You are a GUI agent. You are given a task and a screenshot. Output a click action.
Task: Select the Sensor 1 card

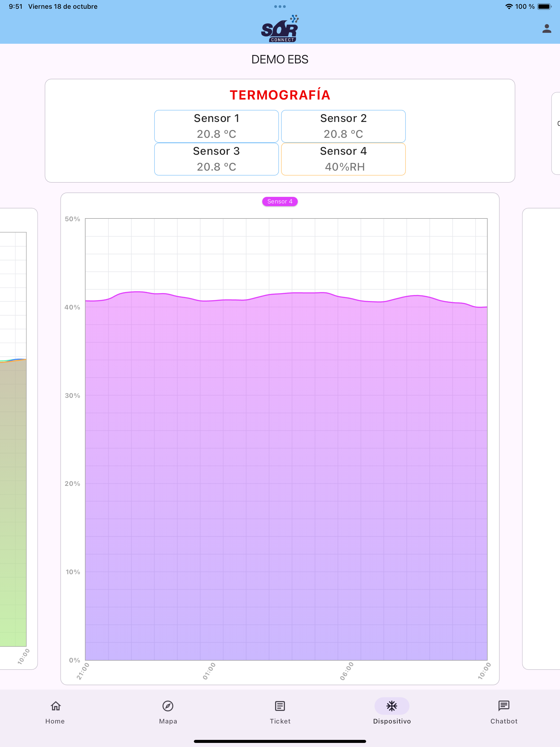pos(217,126)
